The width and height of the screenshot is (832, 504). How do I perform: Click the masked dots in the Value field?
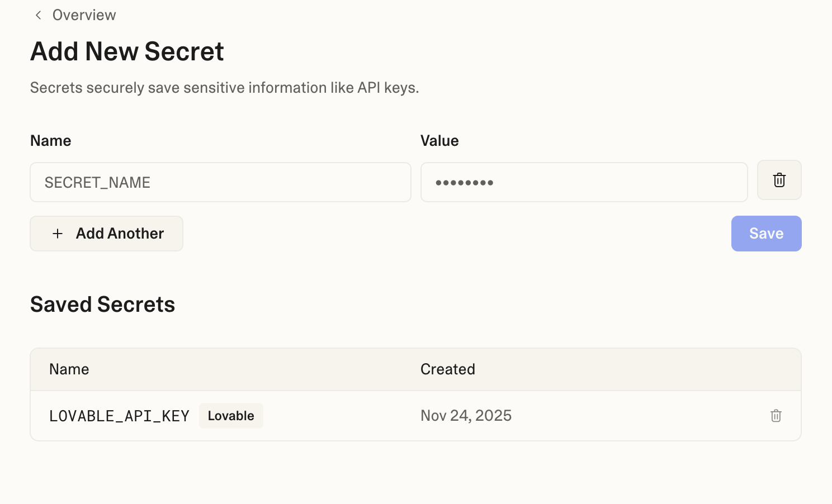point(464,183)
